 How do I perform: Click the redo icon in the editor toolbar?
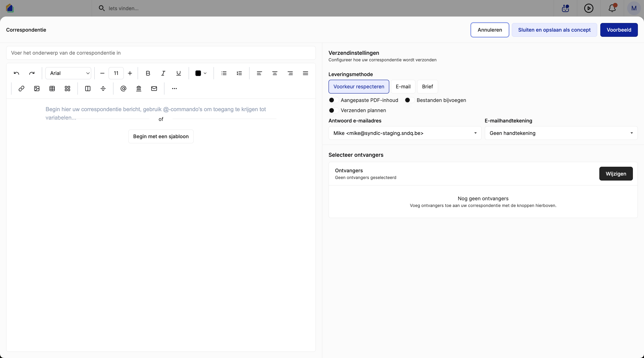pos(32,73)
